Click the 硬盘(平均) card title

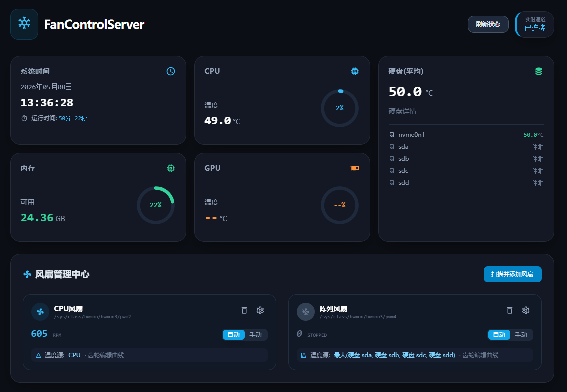(406, 71)
